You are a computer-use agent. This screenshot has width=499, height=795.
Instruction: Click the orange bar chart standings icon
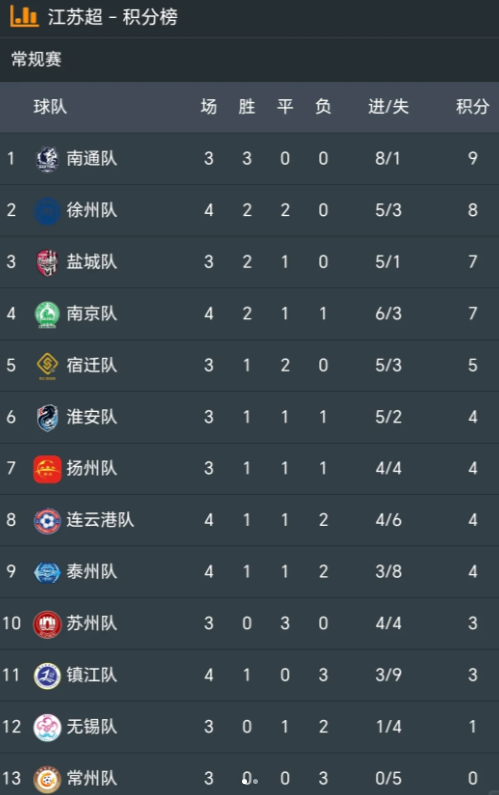click(x=24, y=15)
